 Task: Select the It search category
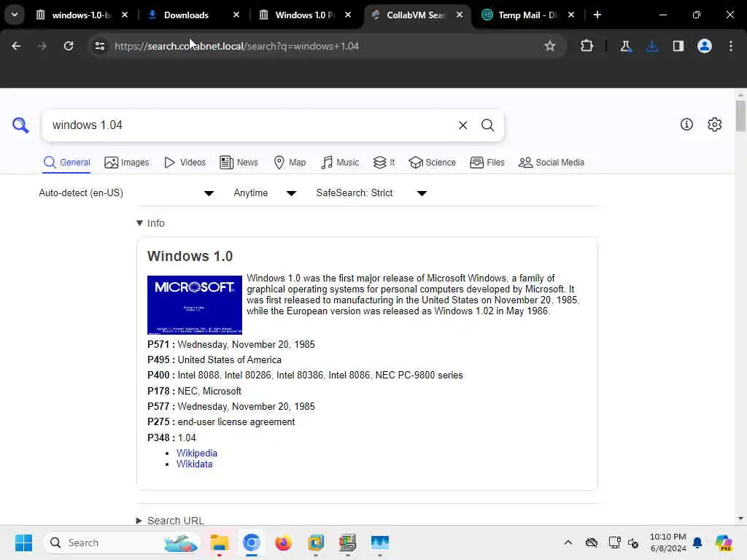pyautogui.click(x=384, y=163)
